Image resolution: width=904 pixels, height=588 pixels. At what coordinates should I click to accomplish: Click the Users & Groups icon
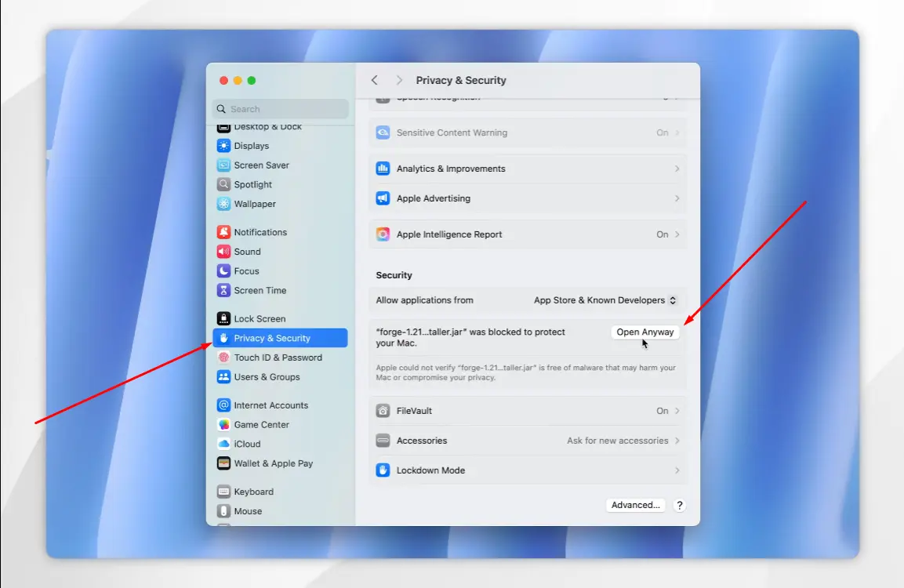point(223,376)
